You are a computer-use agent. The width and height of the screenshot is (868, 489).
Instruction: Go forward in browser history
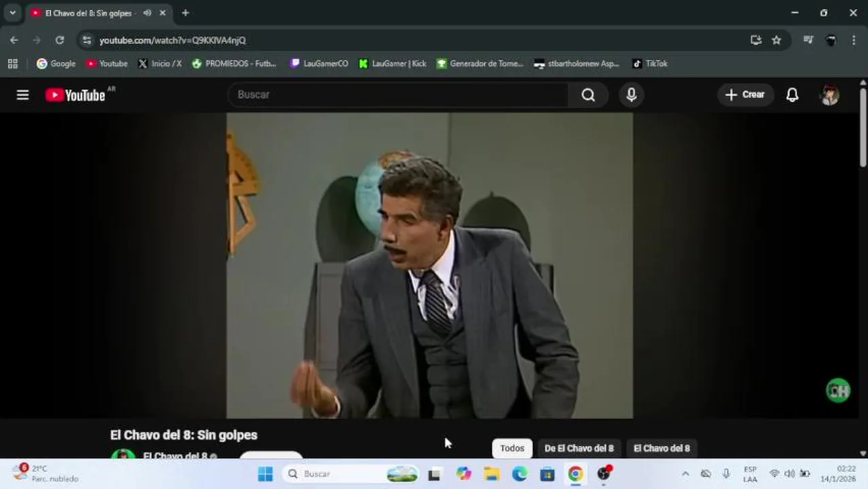[x=37, y=40]
